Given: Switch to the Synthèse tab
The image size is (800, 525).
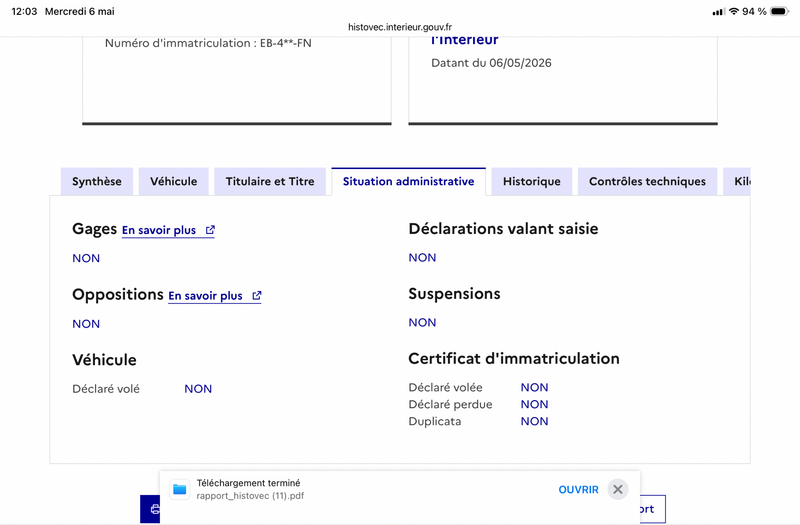Looking at the screenshot, I should click(x=97, y=182).
